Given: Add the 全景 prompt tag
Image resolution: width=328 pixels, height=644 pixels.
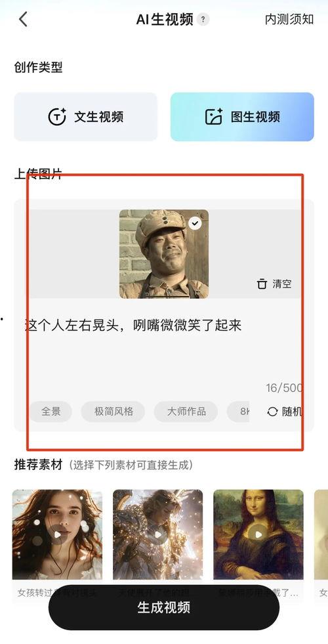Looking at the screenshot, I should (x=51, y=412).
